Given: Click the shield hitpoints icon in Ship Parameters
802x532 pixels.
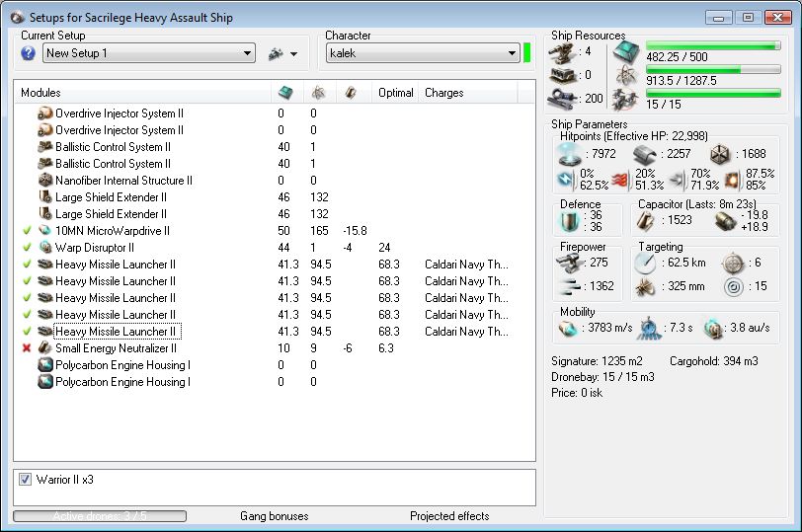Looking at the screenshot, I should 571,153.
